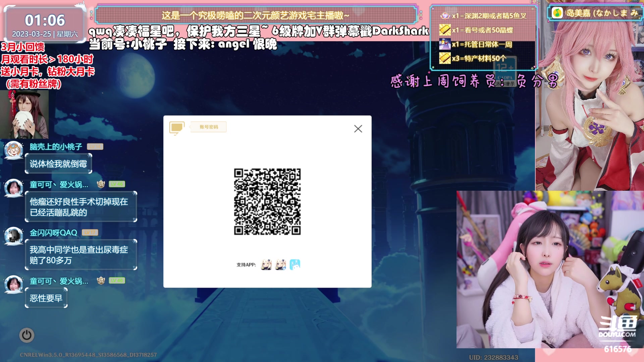Click the reward text x3=特产材料50个
This screenshot has width=644, height=362.
pyautogui.click(x=479, y=59)
